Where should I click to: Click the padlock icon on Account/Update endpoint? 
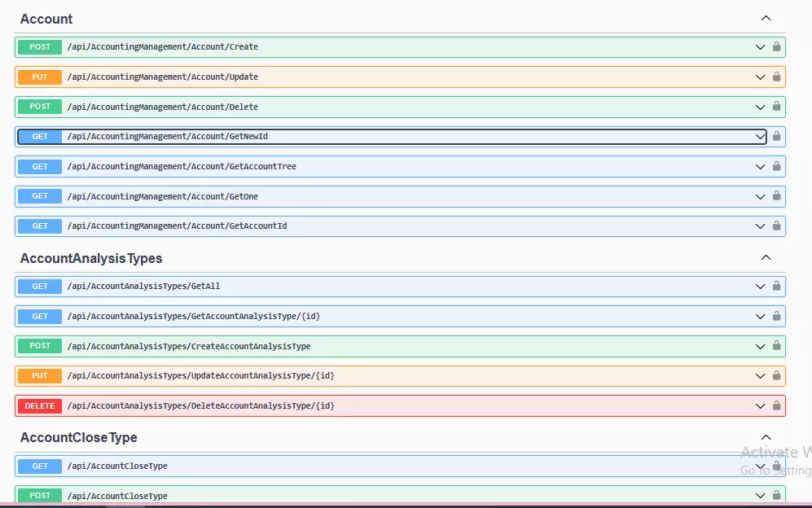[x=775, y=77]
